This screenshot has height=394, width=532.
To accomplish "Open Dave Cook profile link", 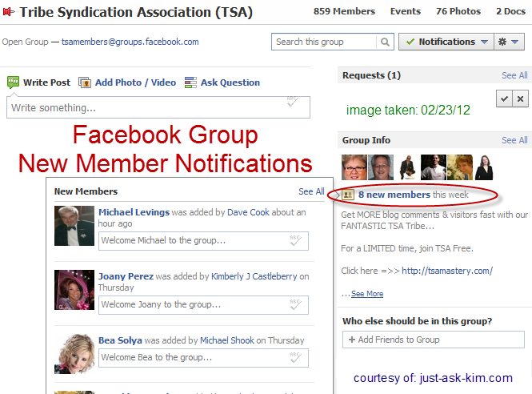I will 248,212.
